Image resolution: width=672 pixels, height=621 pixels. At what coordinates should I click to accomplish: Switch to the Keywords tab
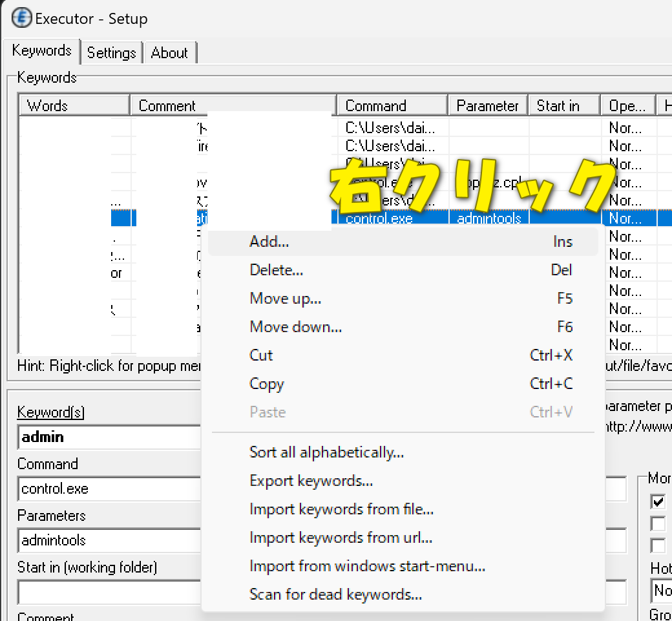[41, 50]
